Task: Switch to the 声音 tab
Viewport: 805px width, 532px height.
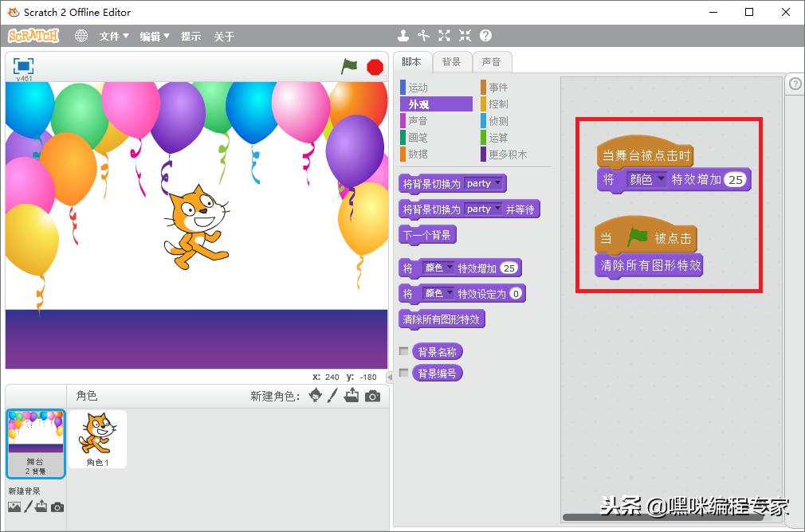Action: point(493,61)
